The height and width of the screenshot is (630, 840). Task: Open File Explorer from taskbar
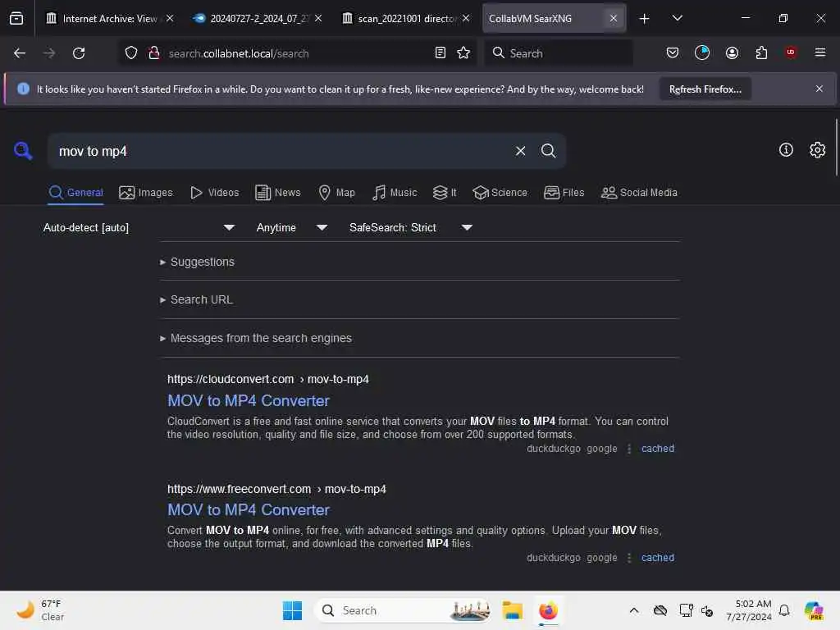click(x=512, y=610)
